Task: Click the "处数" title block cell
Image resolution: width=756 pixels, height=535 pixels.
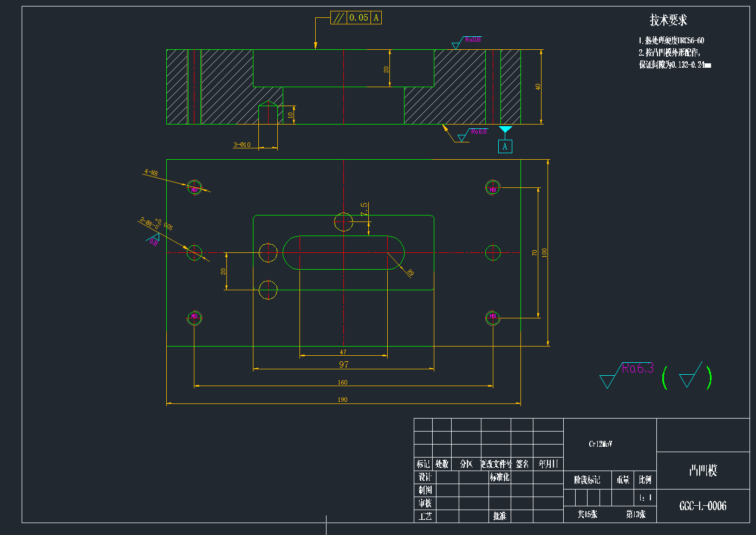Action: 442,464
